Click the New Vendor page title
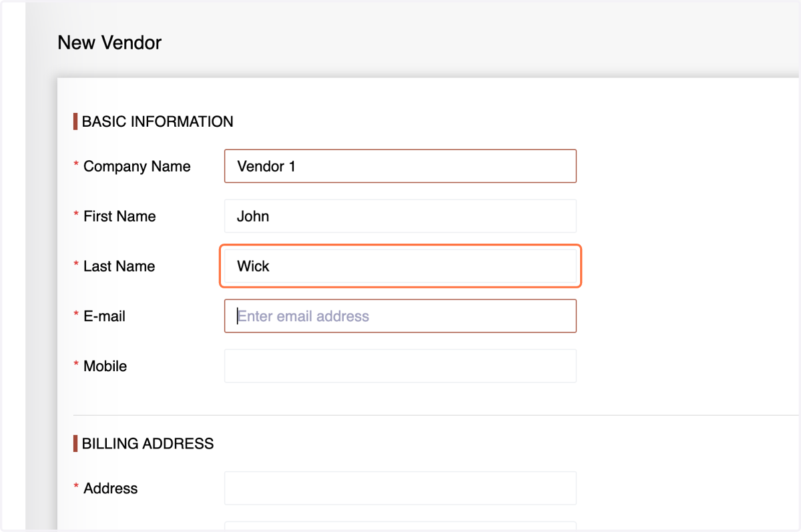The image size is (801, 532). [109, 43]
